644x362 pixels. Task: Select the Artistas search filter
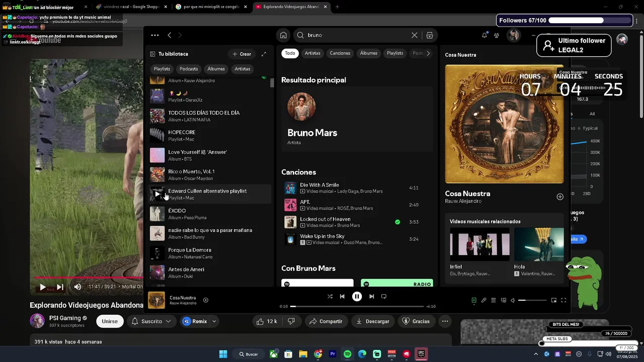[312, 53]
